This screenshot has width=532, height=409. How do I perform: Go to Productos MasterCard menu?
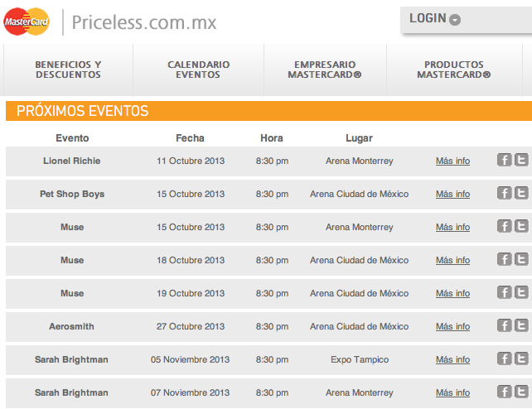coord(453,70)
